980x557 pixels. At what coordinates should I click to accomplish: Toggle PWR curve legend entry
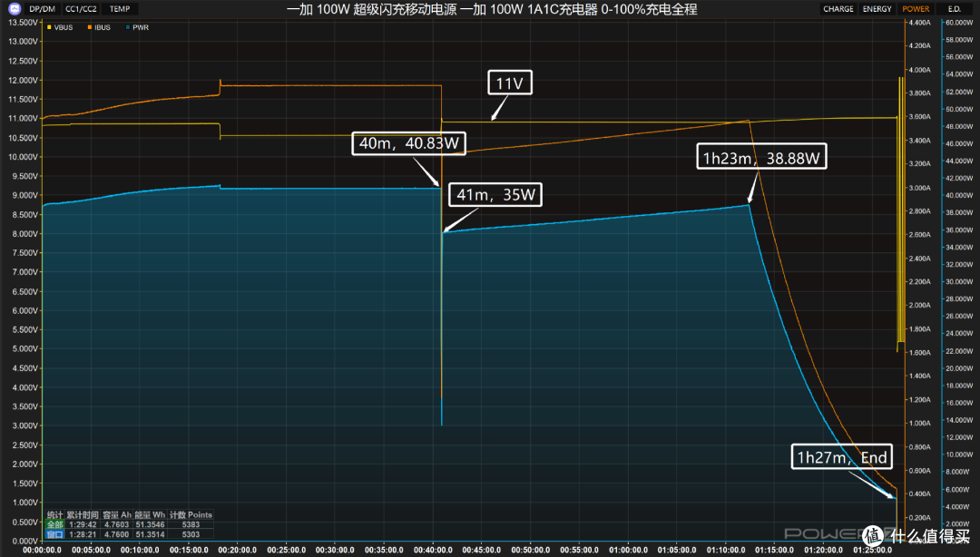coord(138,27)
